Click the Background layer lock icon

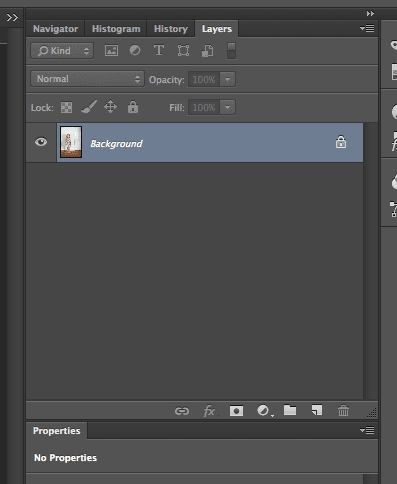pos(341,142)
